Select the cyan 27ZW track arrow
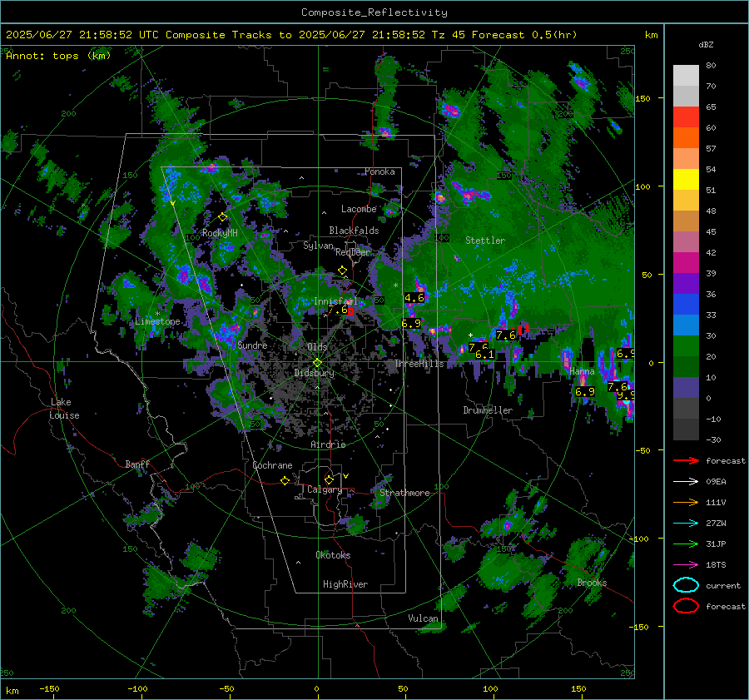 click(686, 524)
